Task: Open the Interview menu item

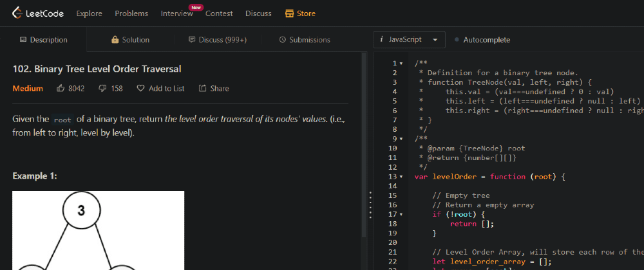Action: [x=176, y=14]
